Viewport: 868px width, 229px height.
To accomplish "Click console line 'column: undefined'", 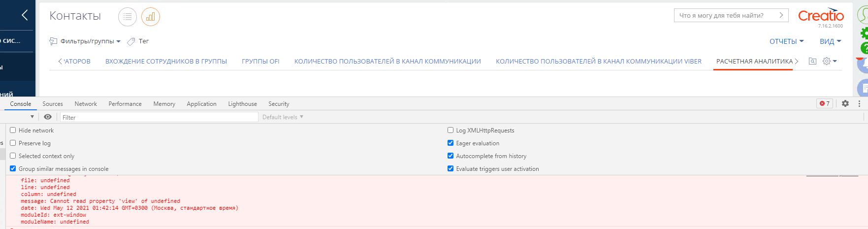I will tap(48, 194).
